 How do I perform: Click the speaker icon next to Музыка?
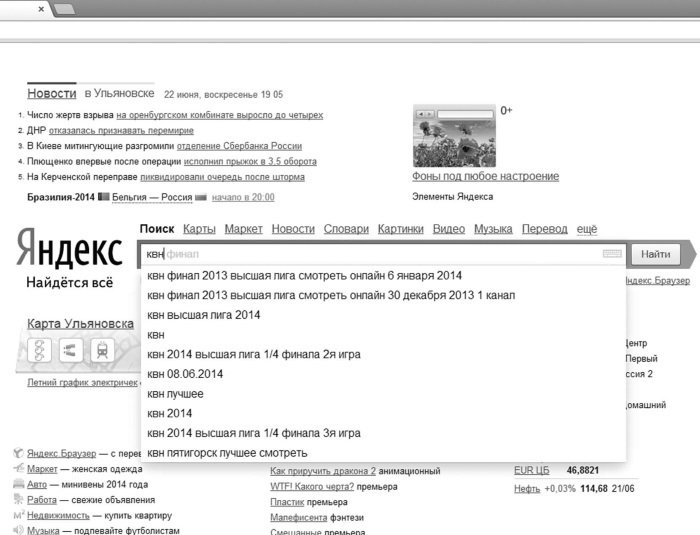tap(18, 530)
